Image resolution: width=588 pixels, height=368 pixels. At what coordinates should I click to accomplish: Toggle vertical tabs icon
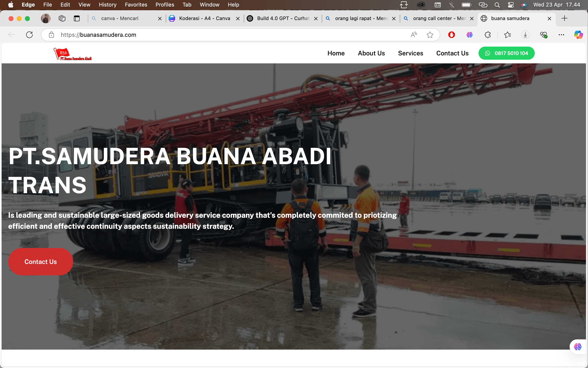[77, 18]
